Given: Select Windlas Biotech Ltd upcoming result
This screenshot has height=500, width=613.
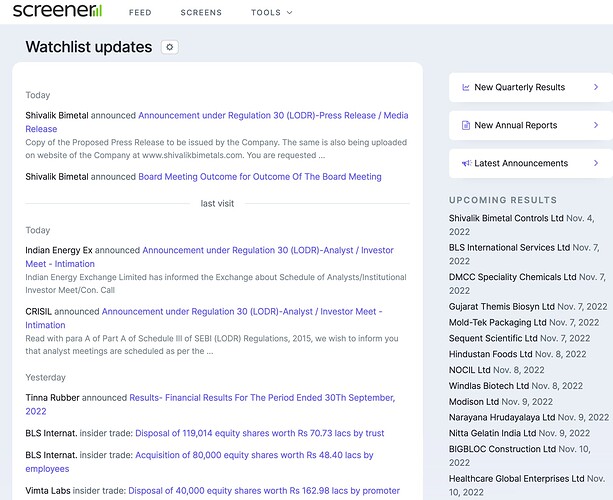Looking at the screenshot, I should click(489, 386).
